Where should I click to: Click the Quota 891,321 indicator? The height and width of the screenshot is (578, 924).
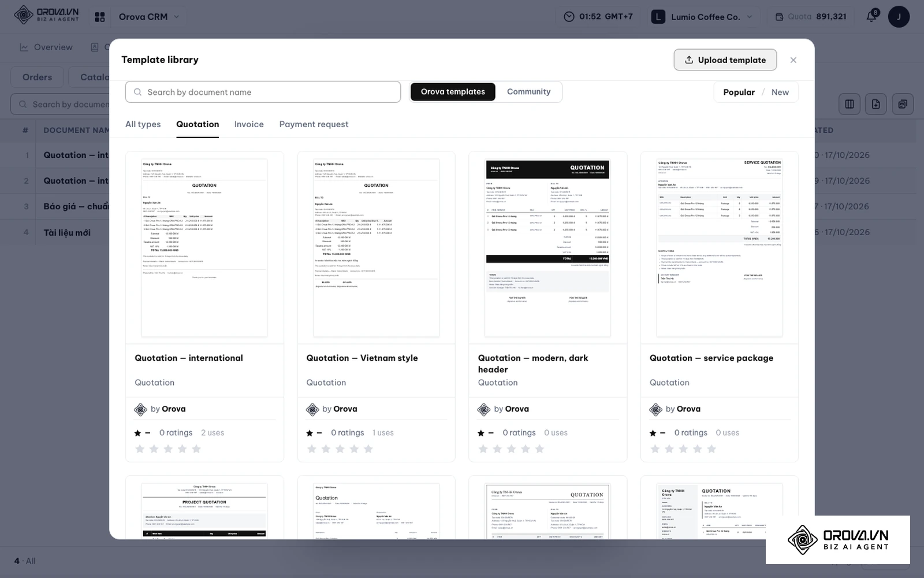click(x=811, y=17)
